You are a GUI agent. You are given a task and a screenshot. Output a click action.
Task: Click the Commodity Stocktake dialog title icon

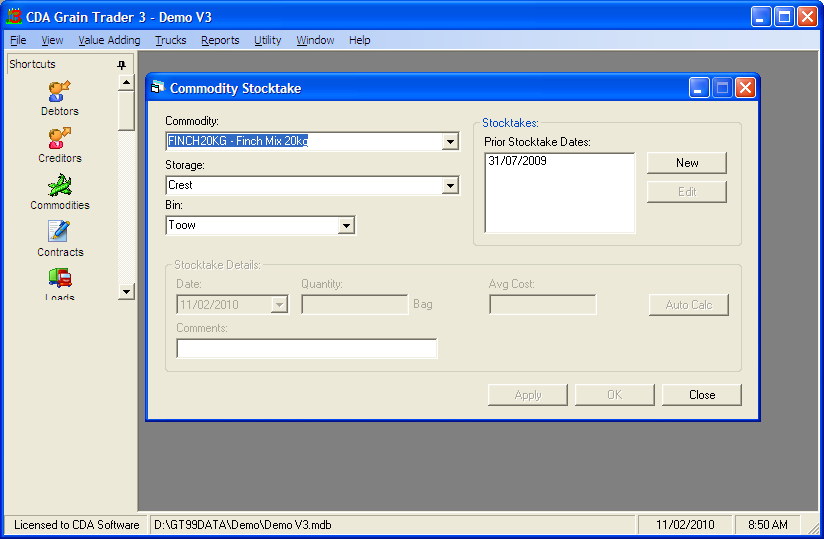157,88
